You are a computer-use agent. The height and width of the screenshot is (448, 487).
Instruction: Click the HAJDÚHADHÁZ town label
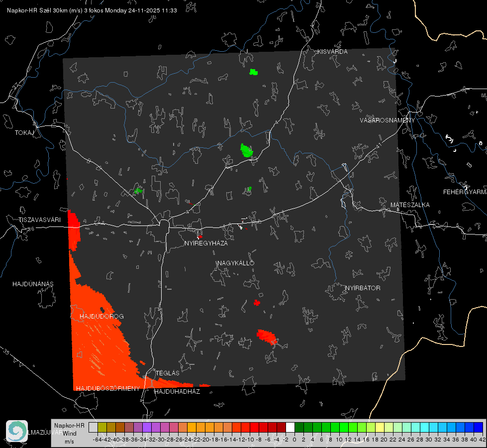(x=177, y=391)
